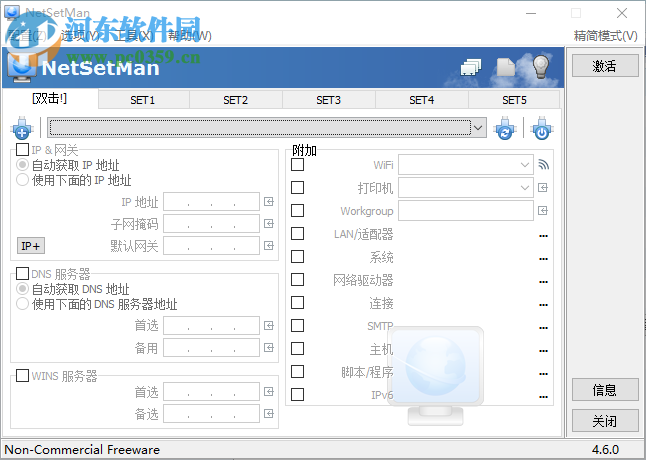This screenshot has height=460, width=646.
Task: Click the 信息 button
Action: point(605,390)
